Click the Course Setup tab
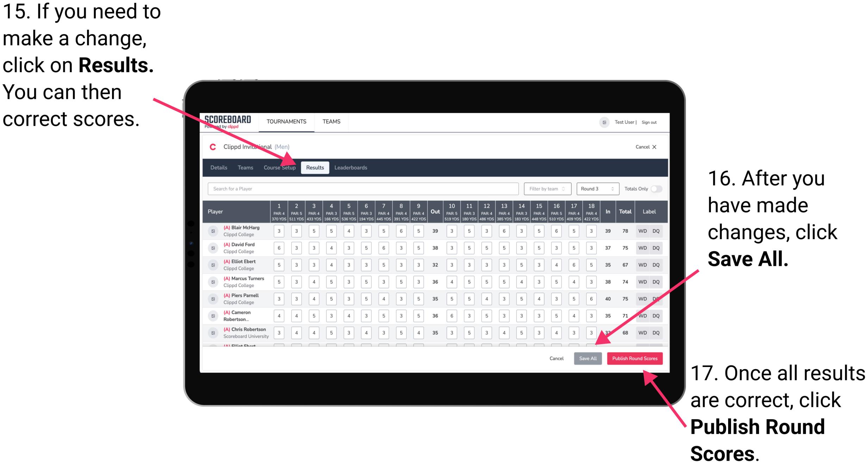The image size is (868, 467). (280, 167)
